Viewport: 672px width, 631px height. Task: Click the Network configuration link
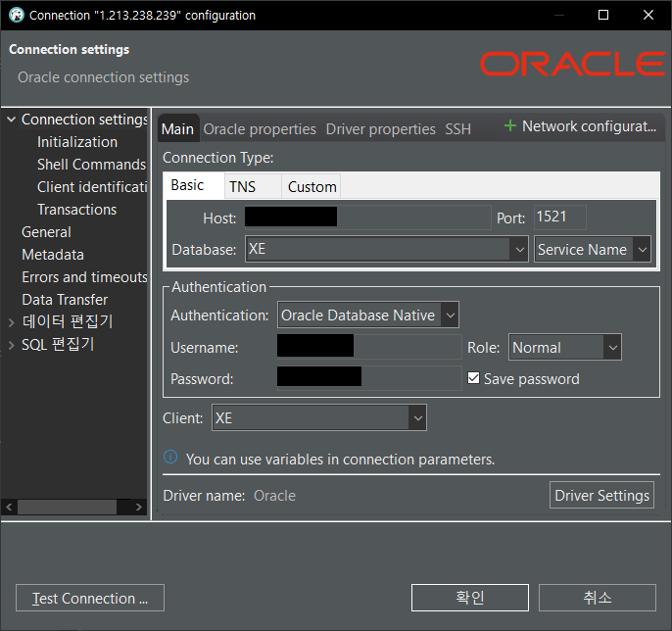click(590, 126)
